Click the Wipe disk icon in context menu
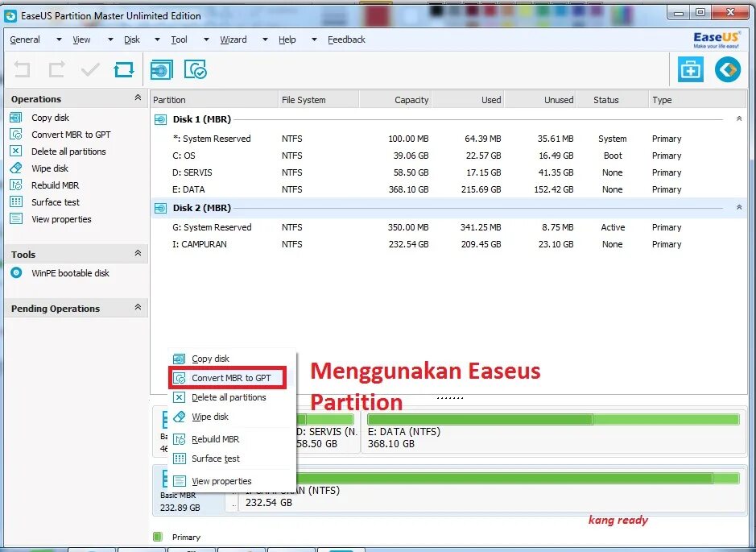This screenshot has width=756, height=552. (179, 417)
